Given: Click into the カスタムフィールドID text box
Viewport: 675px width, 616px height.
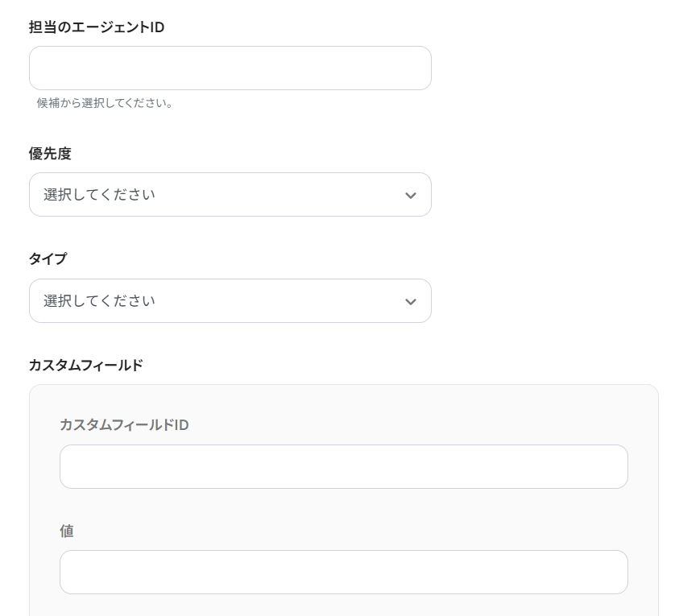Looking at the screenshot, I should (343, 467).
